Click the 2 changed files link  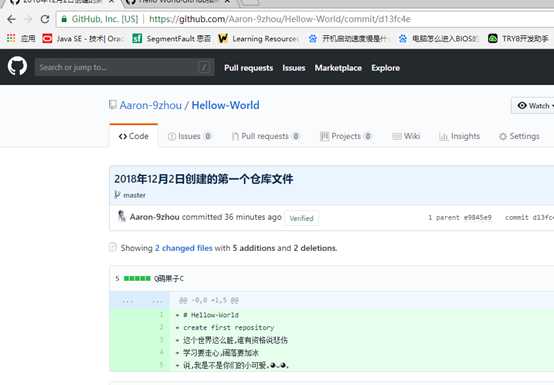184,248
